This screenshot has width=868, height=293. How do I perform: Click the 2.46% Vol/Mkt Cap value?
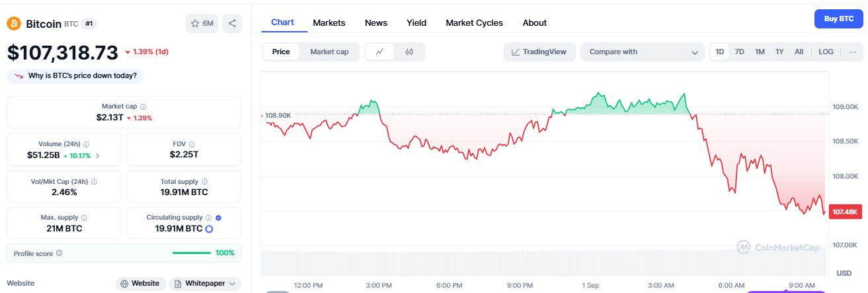coord(64,192)
